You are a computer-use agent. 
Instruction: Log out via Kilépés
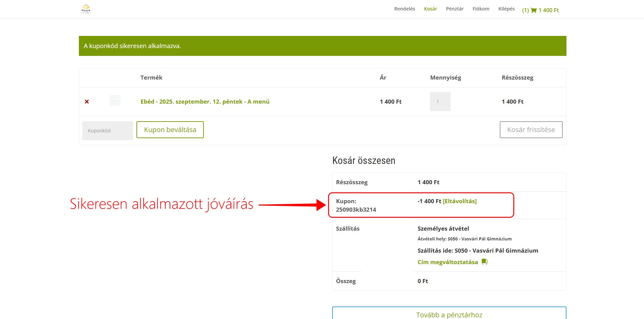(506, 9)
